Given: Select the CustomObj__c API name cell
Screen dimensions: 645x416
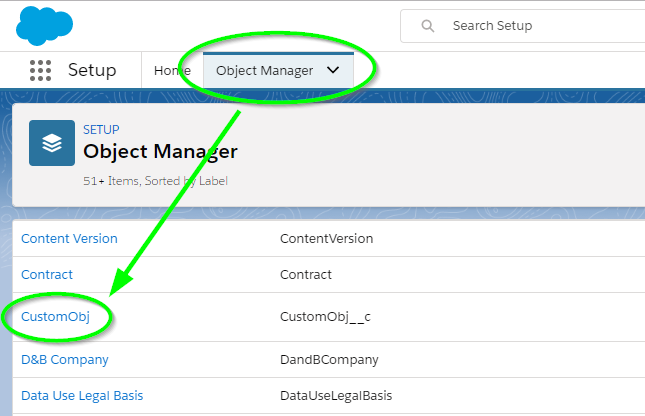Looking at the screenshot, I should (325, 317).
